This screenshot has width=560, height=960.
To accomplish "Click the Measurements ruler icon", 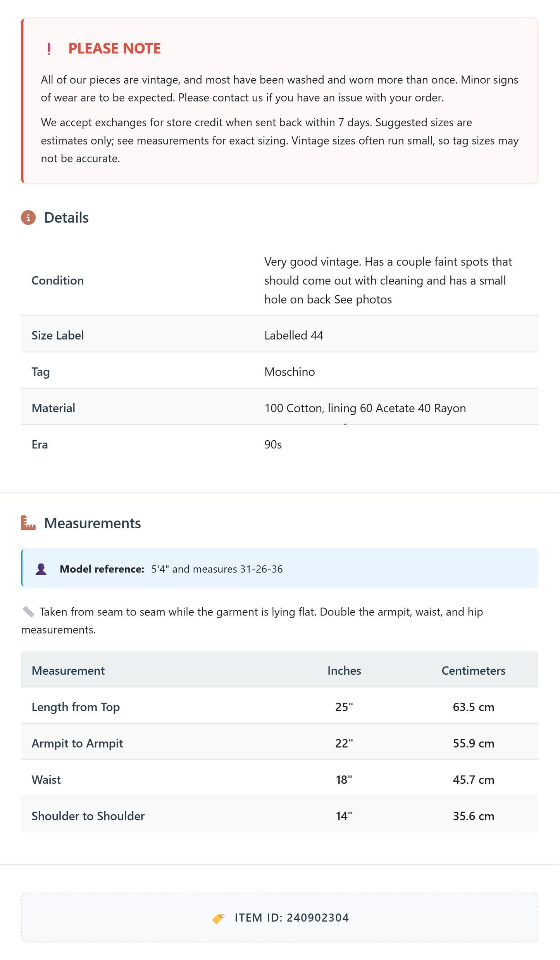I will (x=28, y=523).
